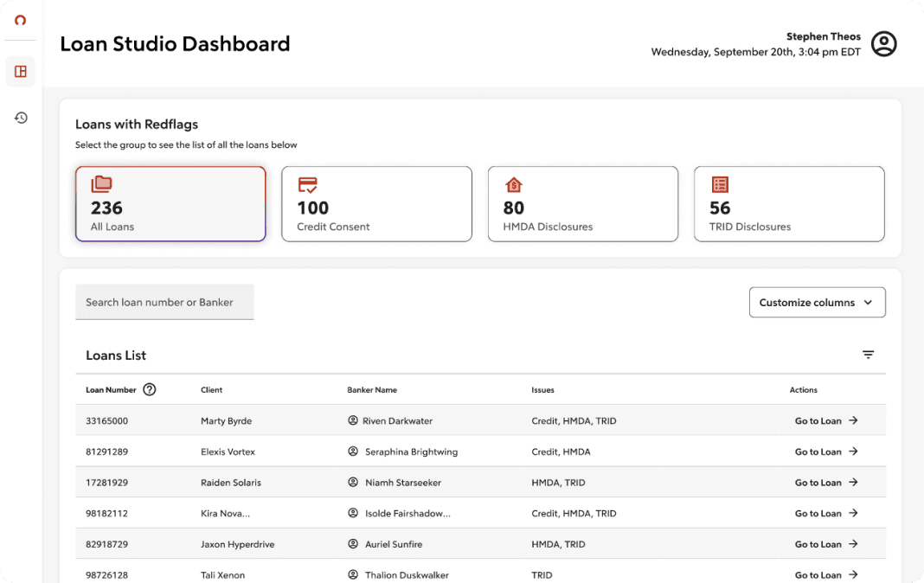Click the Loan Number help question icon
Image resolution: width=924 pixels, height=583 pixels.
pyautogui.click(x=150, y=389)
